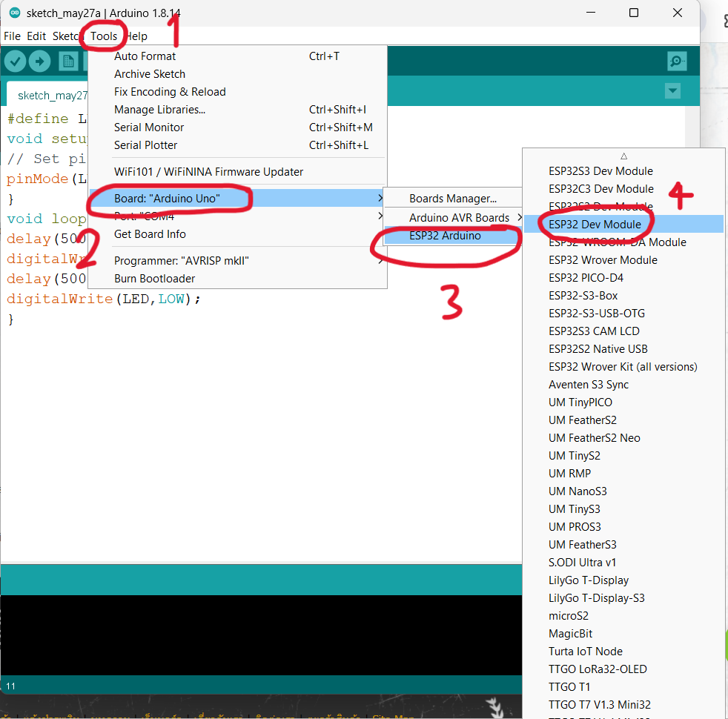
Task: Open the Serial Monitor magnifier icon
Action: (x=677, y=61)
